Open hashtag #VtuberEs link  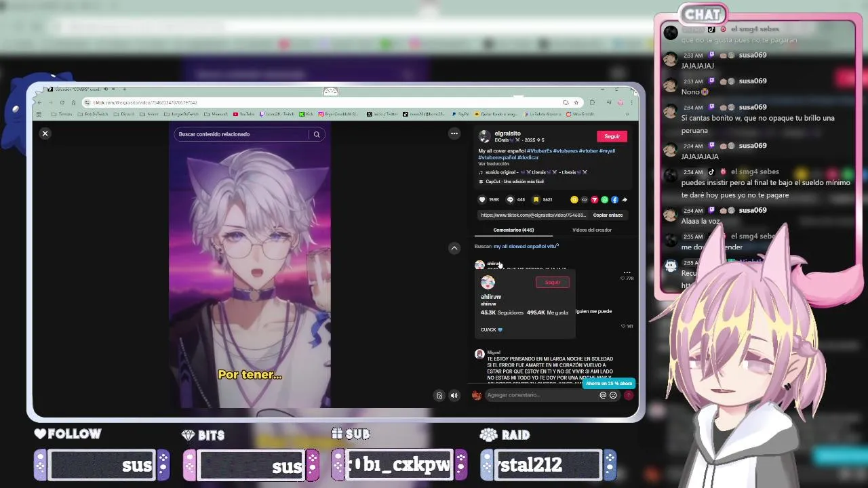pos(539,151)
